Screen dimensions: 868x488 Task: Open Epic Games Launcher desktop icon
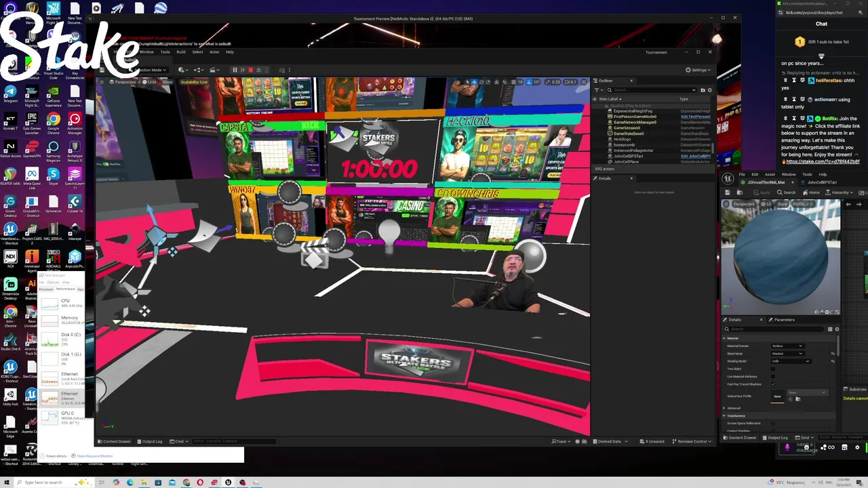click(x=31, y=123)
